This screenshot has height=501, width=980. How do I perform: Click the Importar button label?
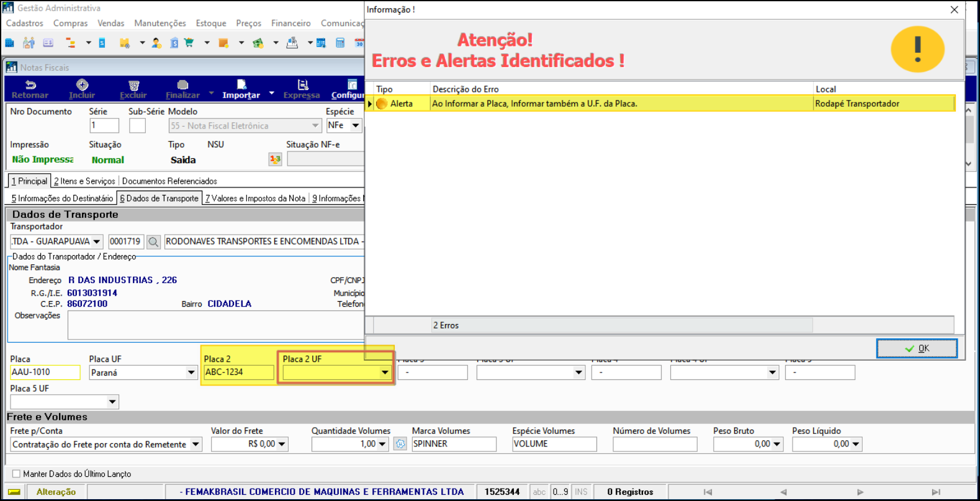click(x=241, y=95)
